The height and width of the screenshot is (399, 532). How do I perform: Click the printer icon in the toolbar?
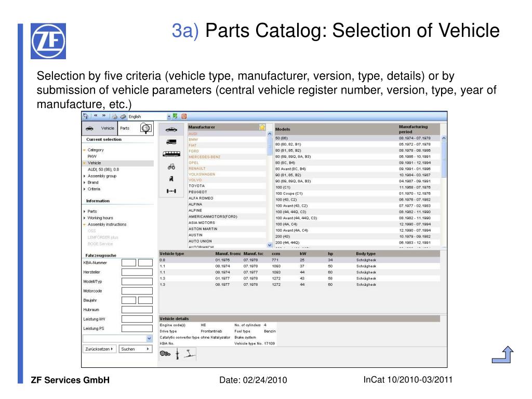115,116
